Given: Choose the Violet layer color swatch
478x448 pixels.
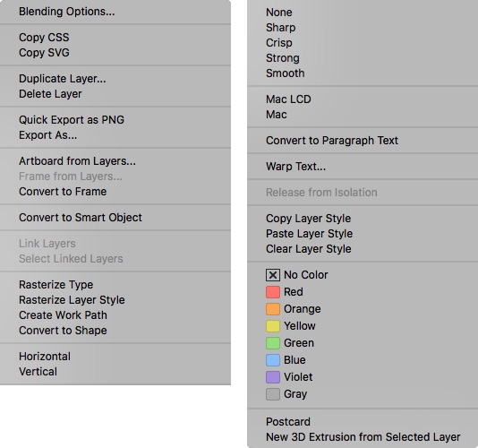Looking at the screenshot, I should (x=273, y=377).
